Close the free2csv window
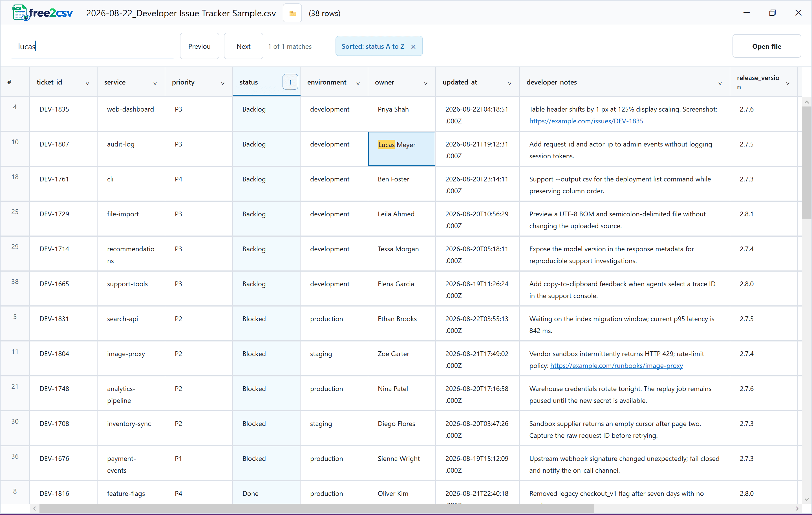812x515 pixels. pos(798,13)
